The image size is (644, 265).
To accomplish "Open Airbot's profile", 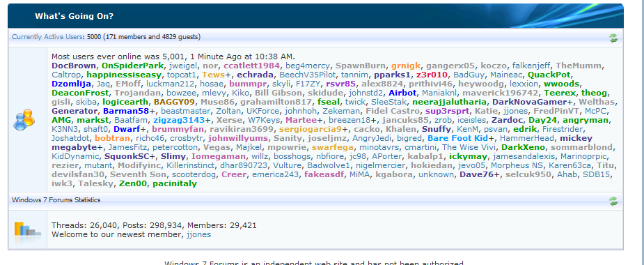I will tap(402, 93).
